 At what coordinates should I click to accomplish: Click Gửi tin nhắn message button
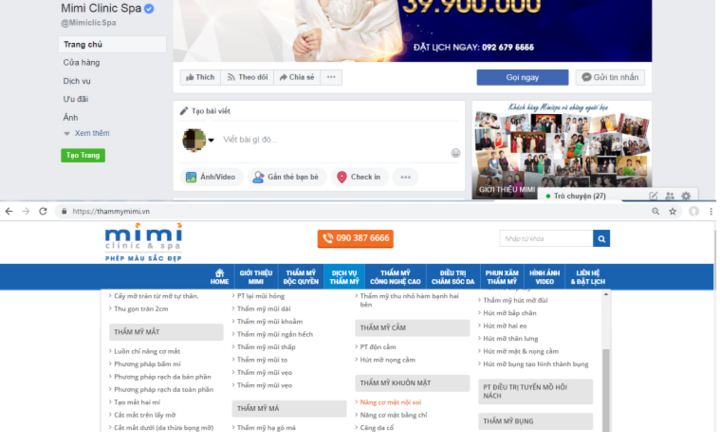[x=610, y=77]
